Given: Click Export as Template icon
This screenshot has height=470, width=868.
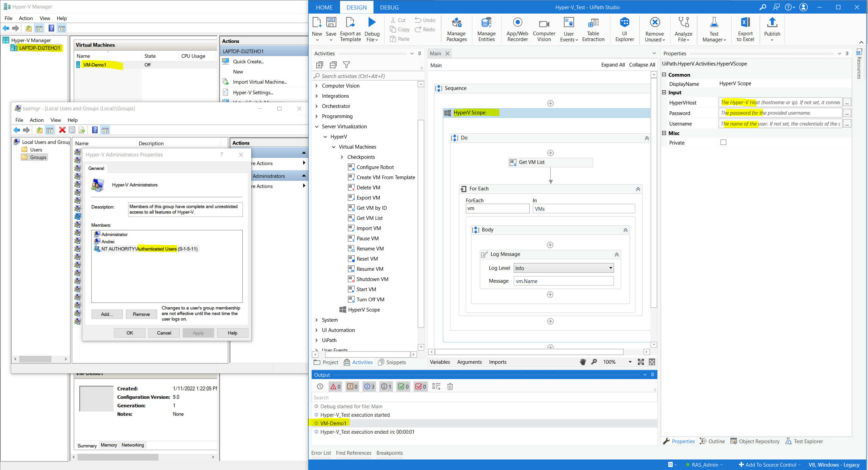Looking at the screenshot, I should 350,22.
